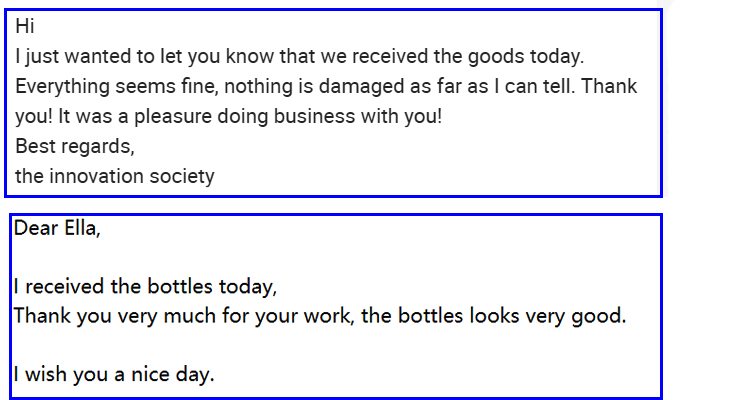Click the "Dear Ella," salutation
Screen dimensions: 750x400
click(x=57, y=228)
